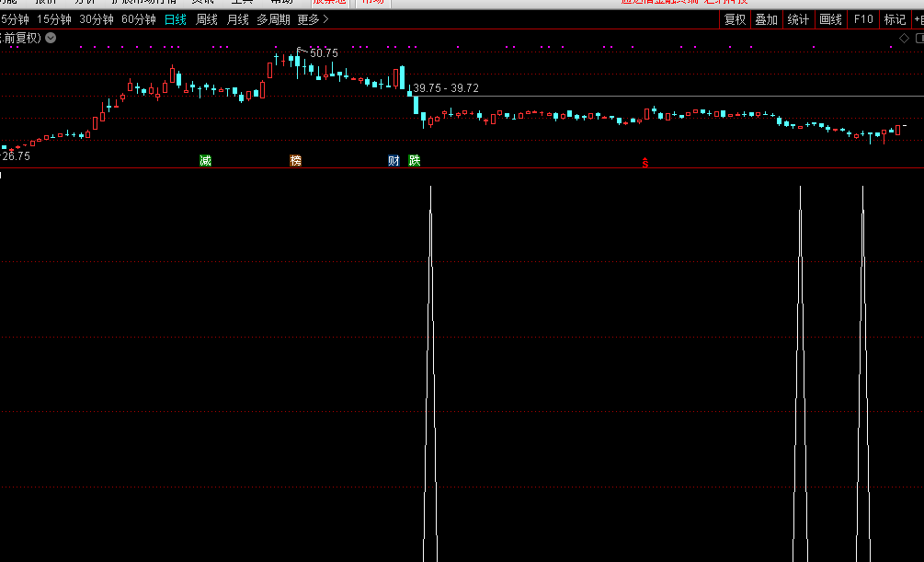Click the 复权 button

(735, 19)
